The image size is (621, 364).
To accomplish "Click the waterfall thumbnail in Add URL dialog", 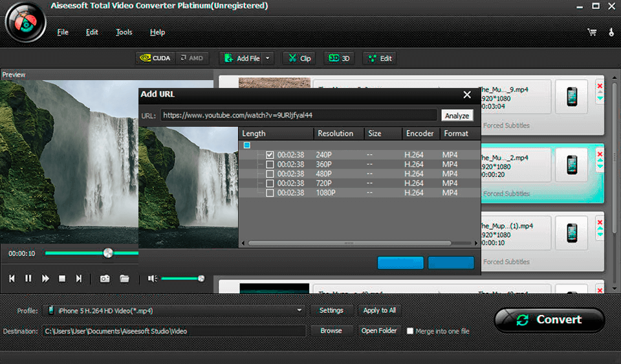I will [188, 187].
